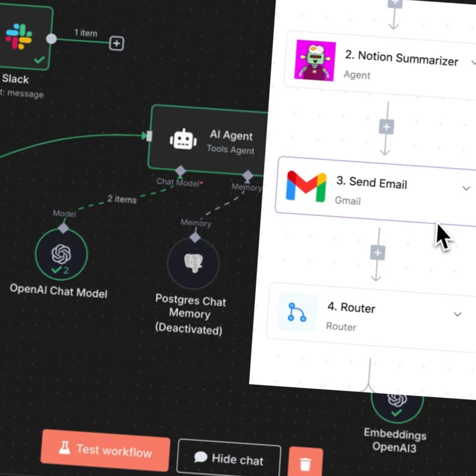Open the Postgres Chat Memory node
The width and height of the screenshot is (476, 476).
pyautogui.click(x=193, y=263)
